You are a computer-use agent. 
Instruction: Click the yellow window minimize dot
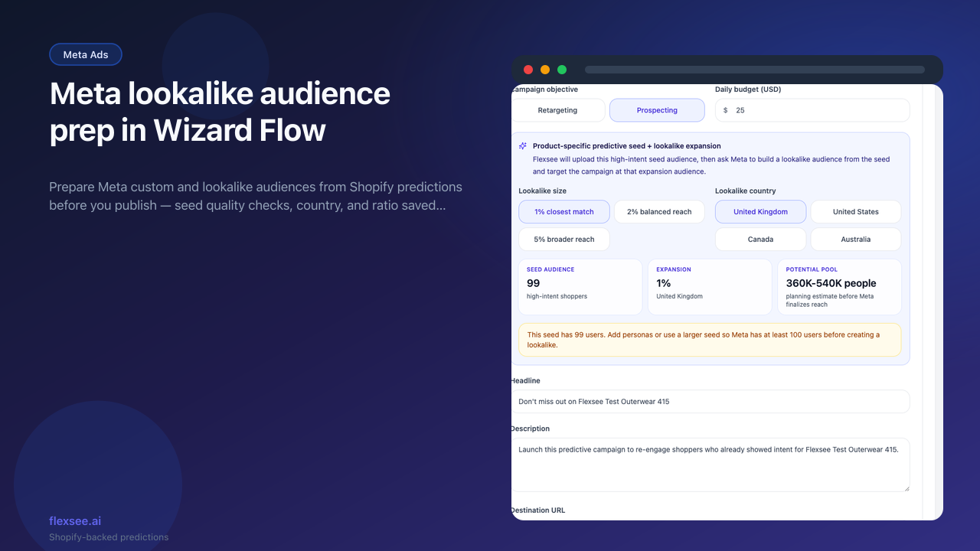click(545, 70)
